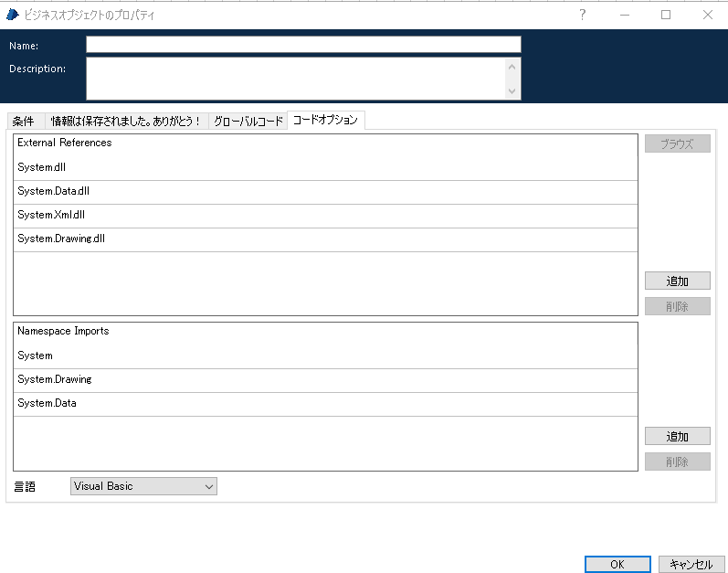This screenshot has height=573, width=728.
Task: Switch to the 条件 tab
Action: [26, 122]
